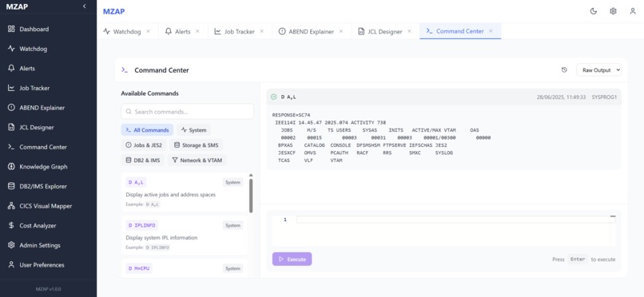The width and height of the screenshot is (644, 297).
Task: Click the Command Center panel prompt icon
Action: 125,70
